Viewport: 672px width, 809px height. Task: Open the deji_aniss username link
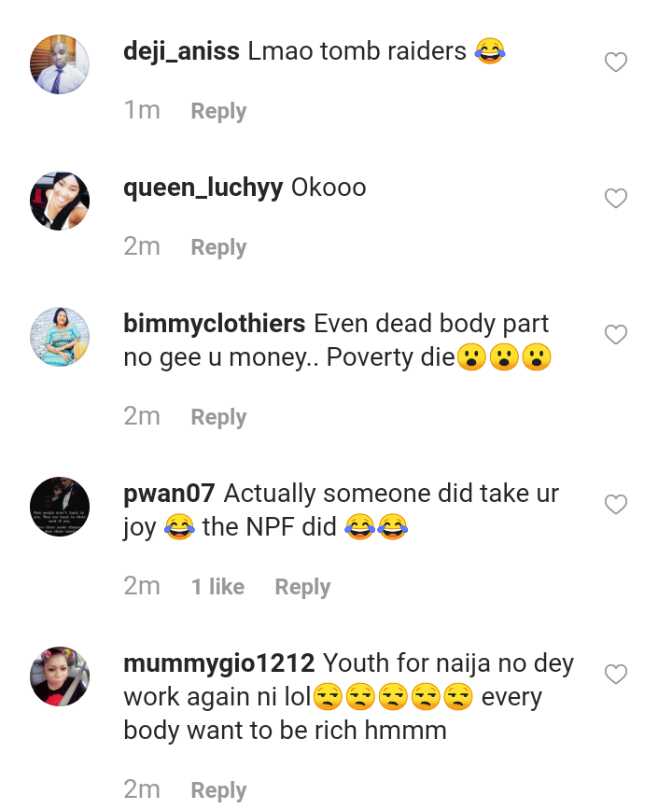[182, 51]
